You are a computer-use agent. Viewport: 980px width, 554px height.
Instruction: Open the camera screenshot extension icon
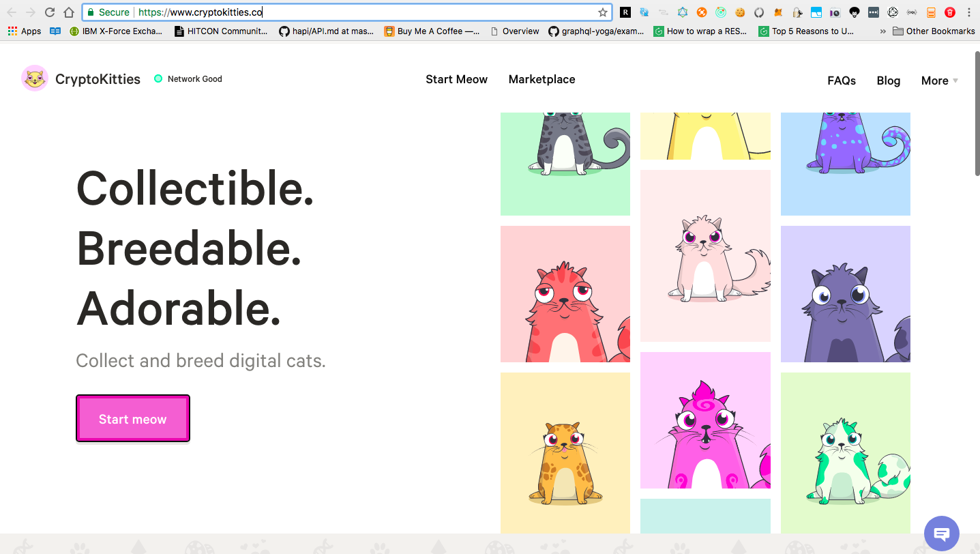tap(835, 12)
